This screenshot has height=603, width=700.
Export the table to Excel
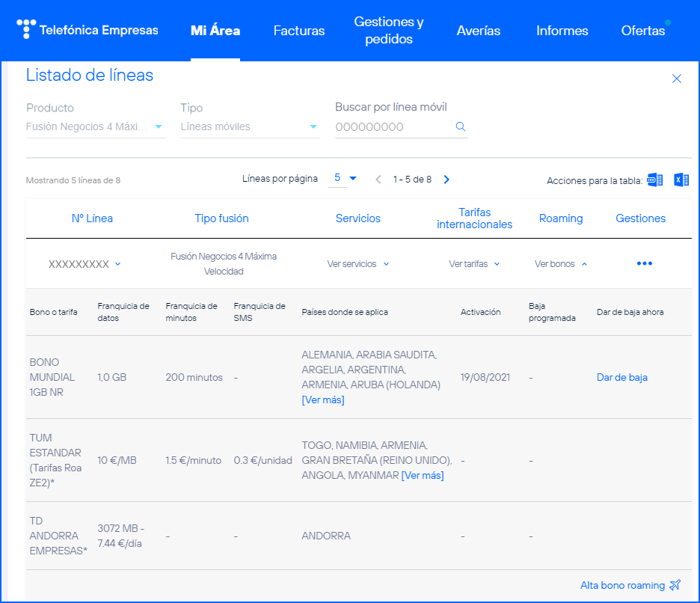coord(681,180)
